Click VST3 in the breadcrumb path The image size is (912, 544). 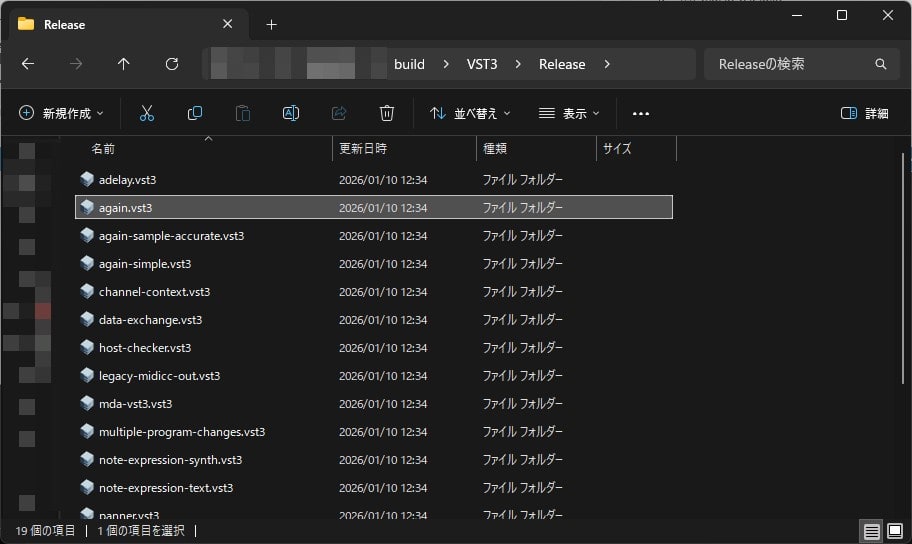(482, 64)
